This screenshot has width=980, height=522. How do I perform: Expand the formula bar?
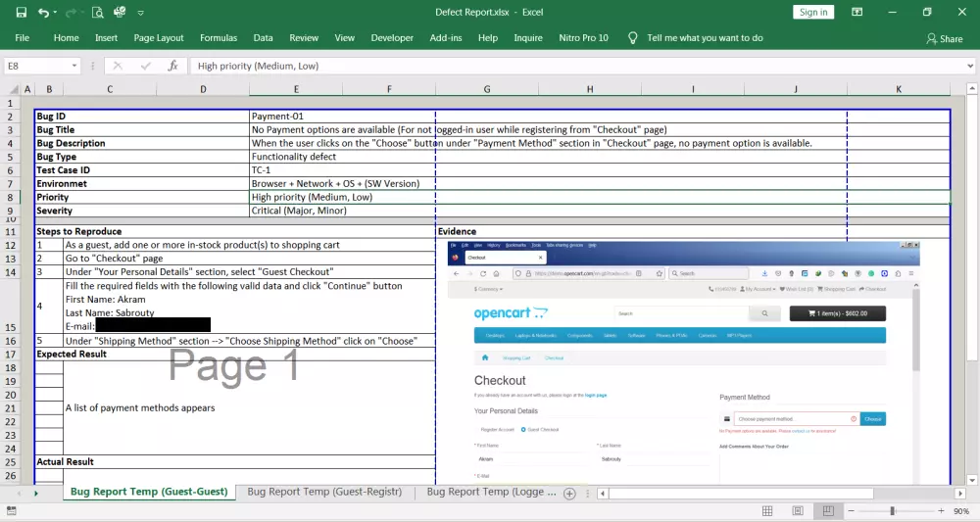[970, 66]
